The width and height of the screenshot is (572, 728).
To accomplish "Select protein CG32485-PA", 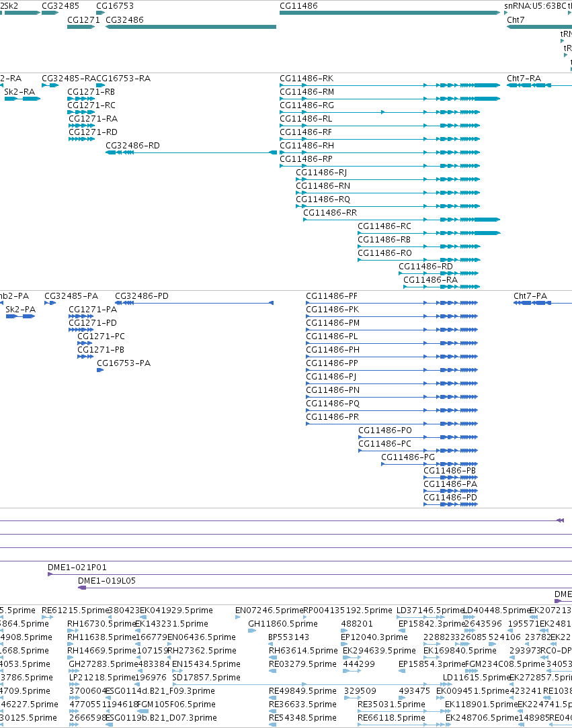I will [71, 296].
